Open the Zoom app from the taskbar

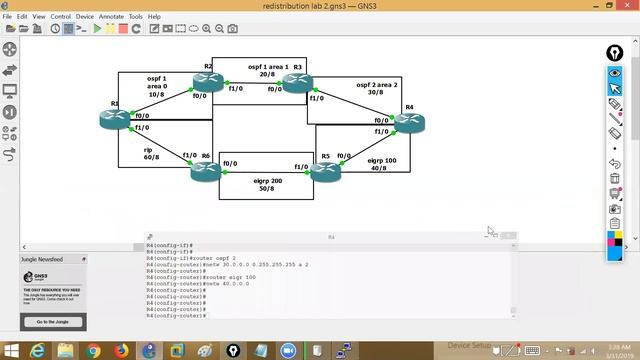[288, 351]
